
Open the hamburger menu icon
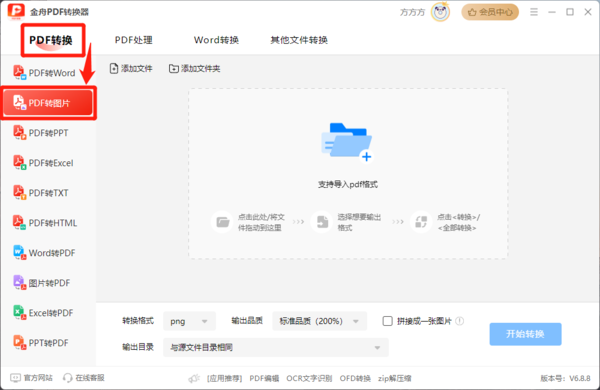tap(534, 12)
